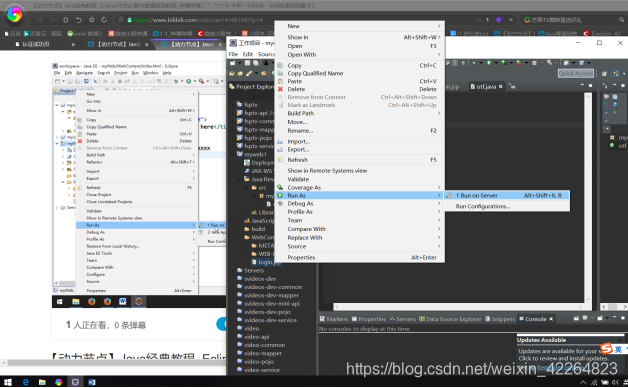Switch to Data Source Explorer tab

click(450, 319)
